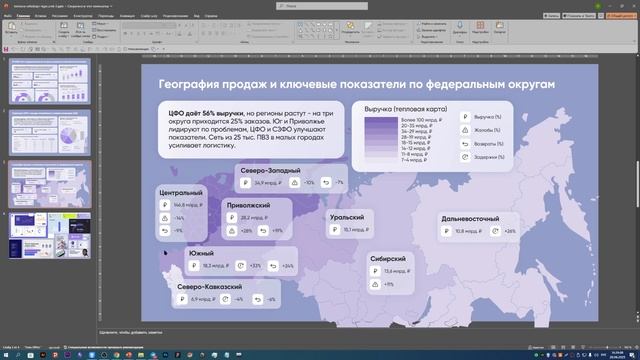The height and width of the screenshot is (360, 640).
Task: Toggle Italic formatting
Action: click(x=132, y=34)
